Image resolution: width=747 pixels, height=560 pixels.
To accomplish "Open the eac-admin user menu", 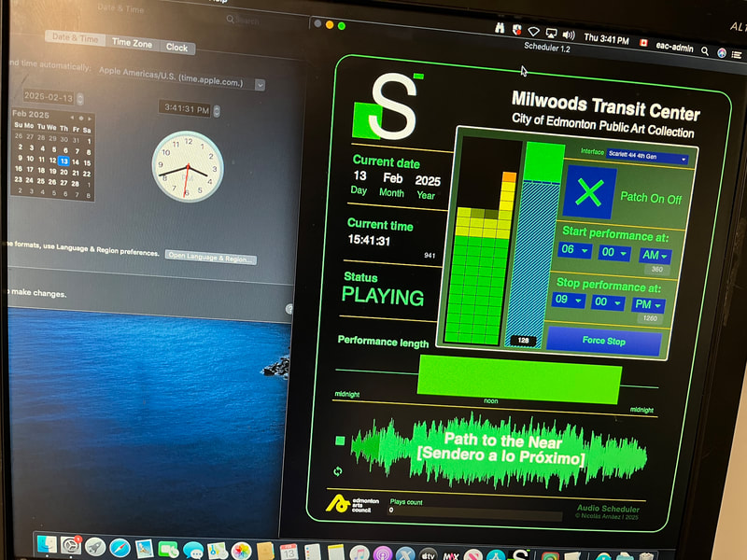I will (674, 46).
